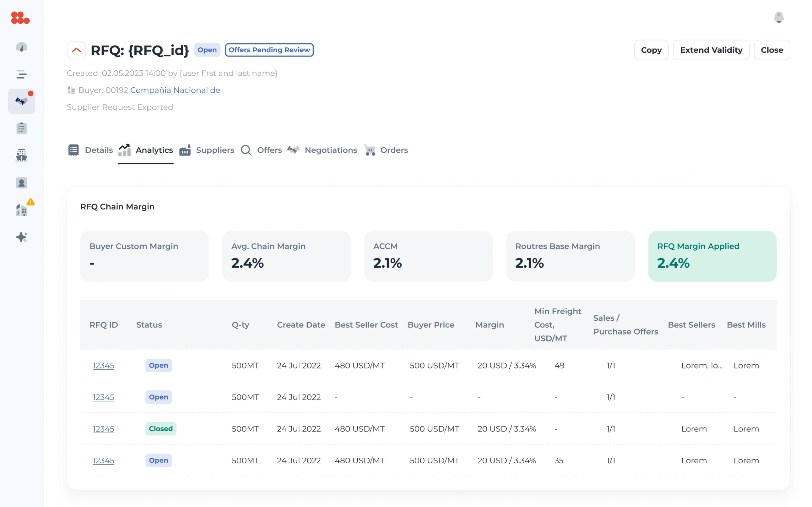Switch to the Orders tab
This screenshot has width=812, height=507.
tap(386, 150)
